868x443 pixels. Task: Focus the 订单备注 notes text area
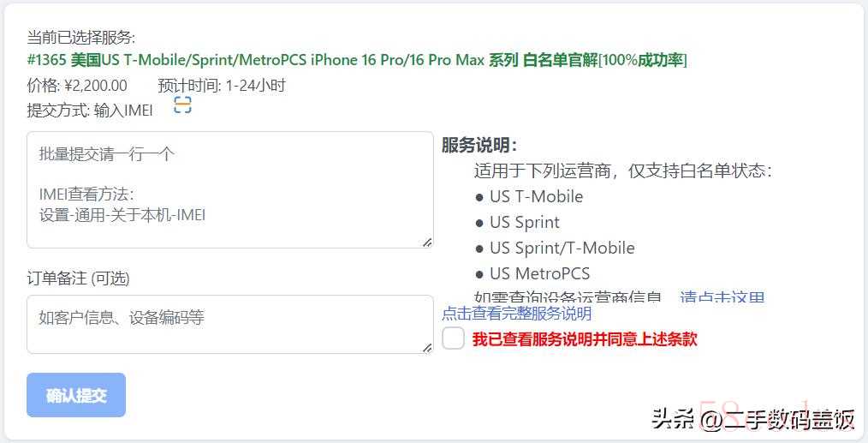pyautogui.click(x=229, y=325)
